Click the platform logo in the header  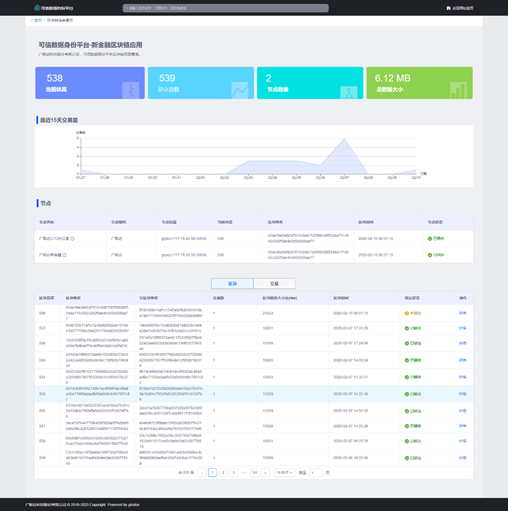point(54,8)
